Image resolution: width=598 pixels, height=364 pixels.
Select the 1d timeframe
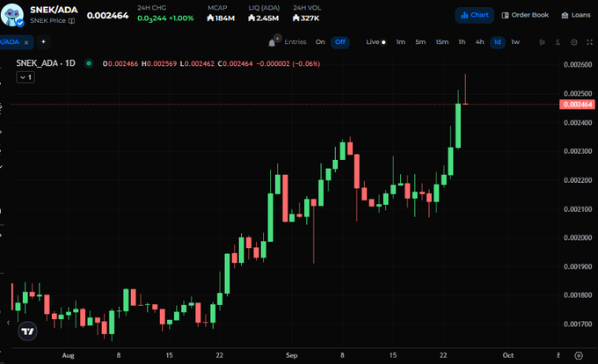click(x=498, y=42)
